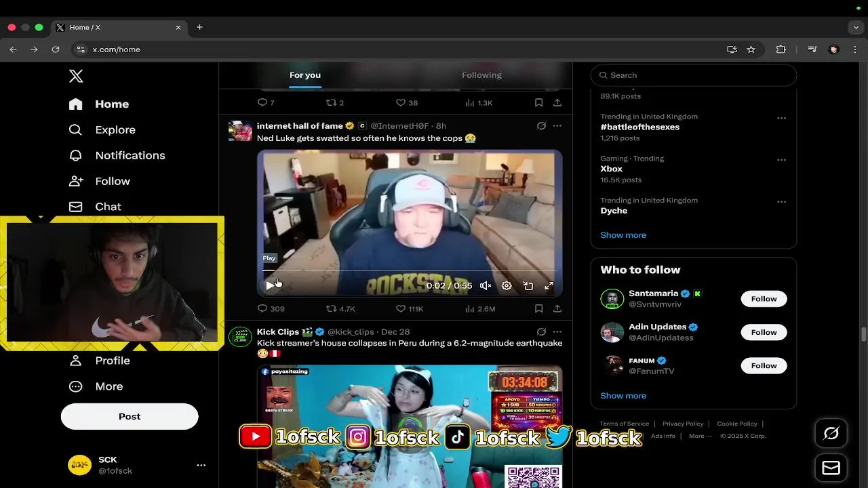Open more options for Xbox trend
The width and height of the screenshot is (868, 488).
[x=781, y=160]
